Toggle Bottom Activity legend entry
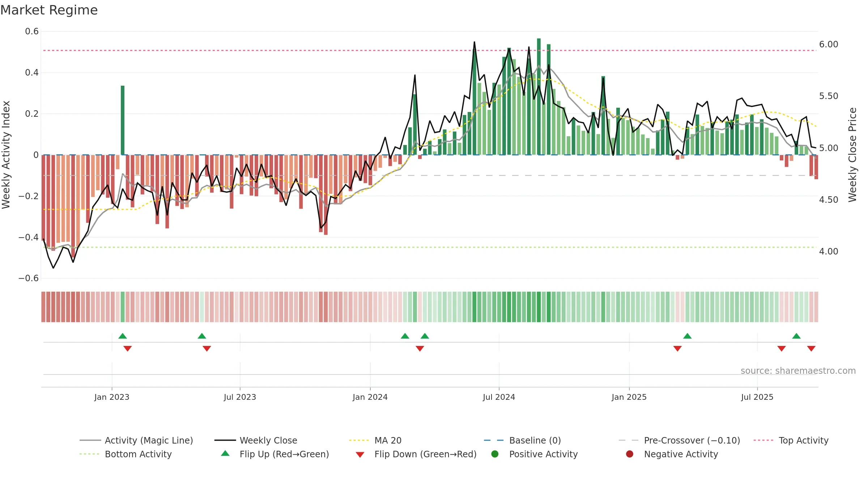The width and height of the screenshot is (868, 488). (x=125, y=454)
